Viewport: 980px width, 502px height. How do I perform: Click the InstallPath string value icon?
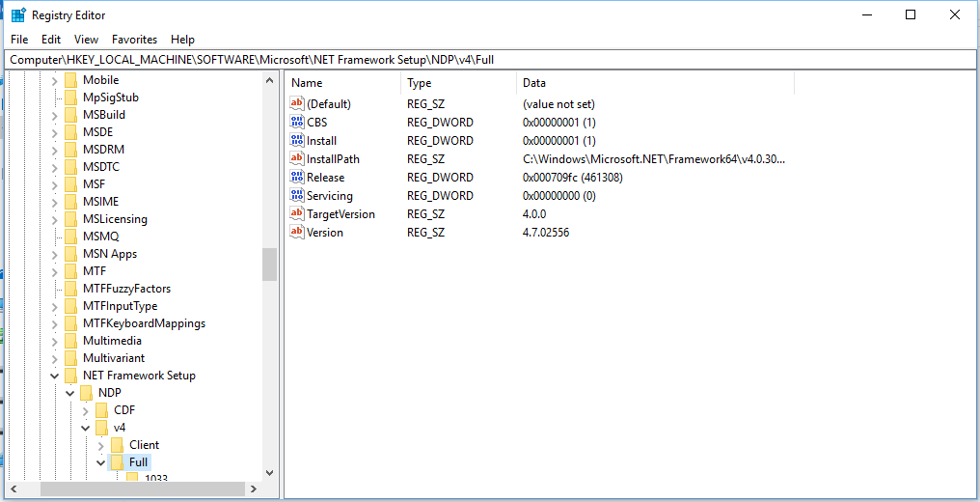click(x=297, y=158)
